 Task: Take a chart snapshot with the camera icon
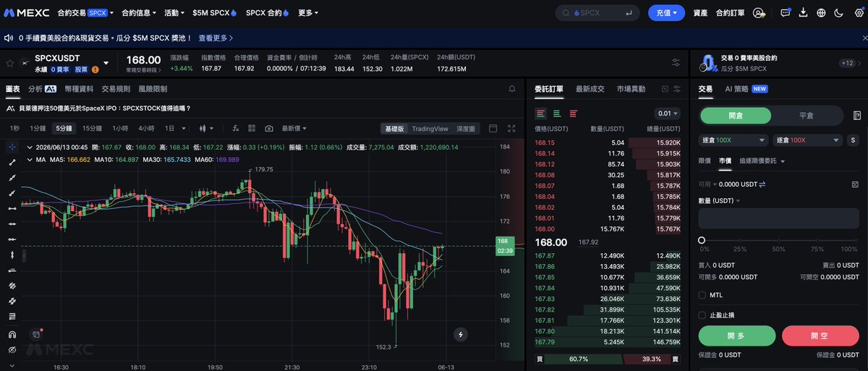[269, 128]
